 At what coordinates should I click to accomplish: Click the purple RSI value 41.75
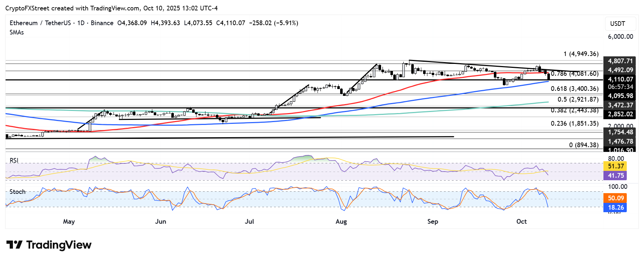(616, 176)
